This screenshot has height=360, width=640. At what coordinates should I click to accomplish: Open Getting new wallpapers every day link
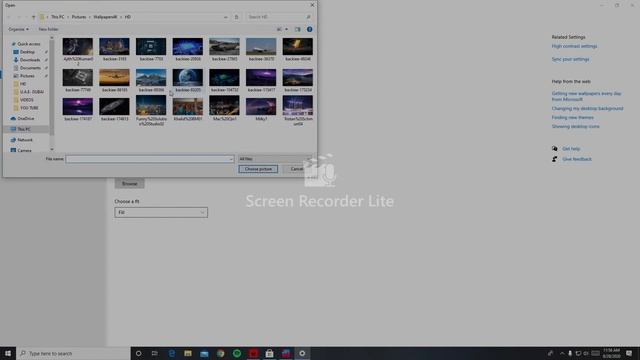[586, 96]
